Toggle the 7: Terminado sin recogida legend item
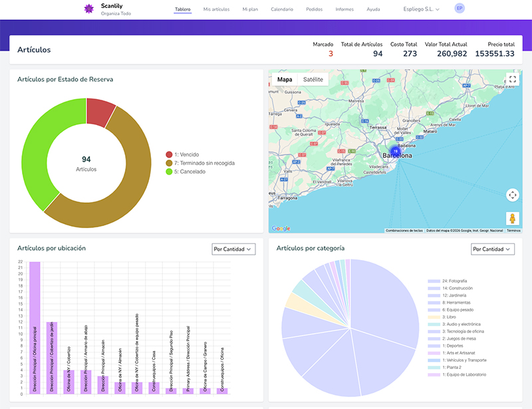Viewport: 532px width, 409px height. [x=200, y=163]
